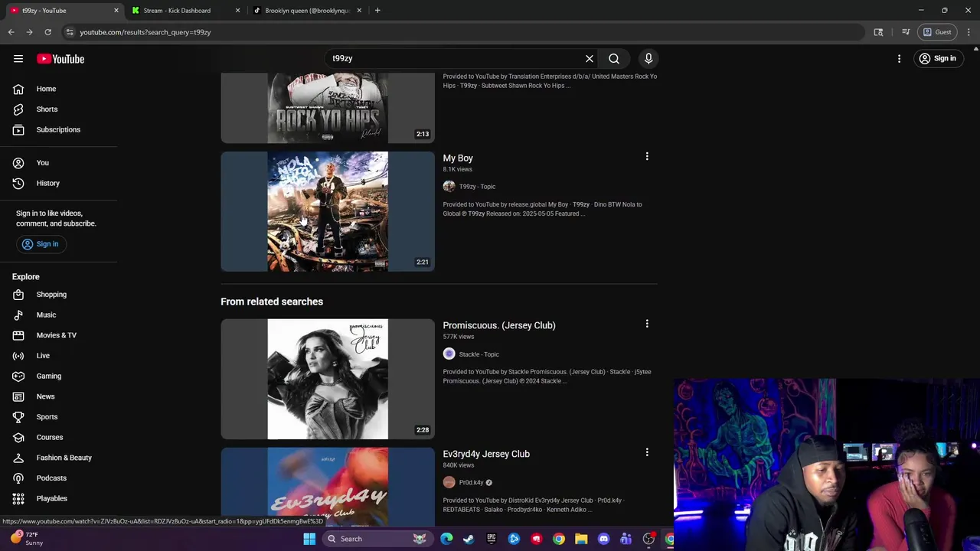Open weather widget showing 72°F Sunny

(26, 539)
